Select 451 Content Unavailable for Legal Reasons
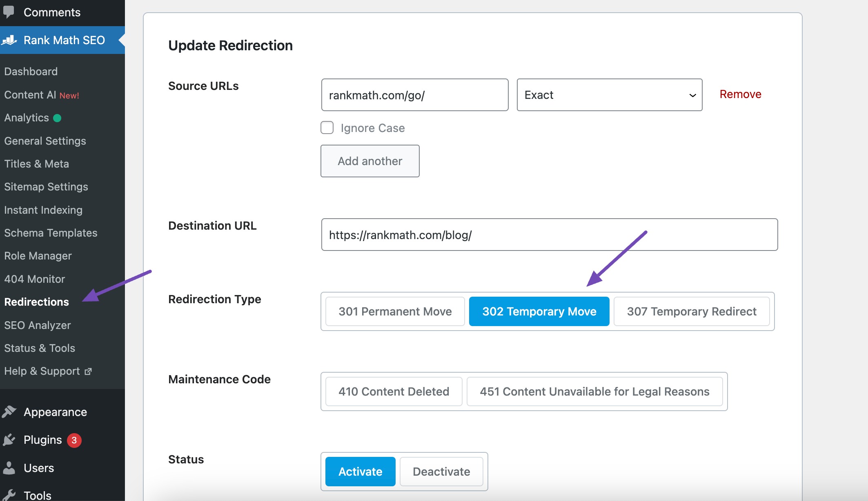The width and height of the screenshot is (868, 501). (594, 391)
